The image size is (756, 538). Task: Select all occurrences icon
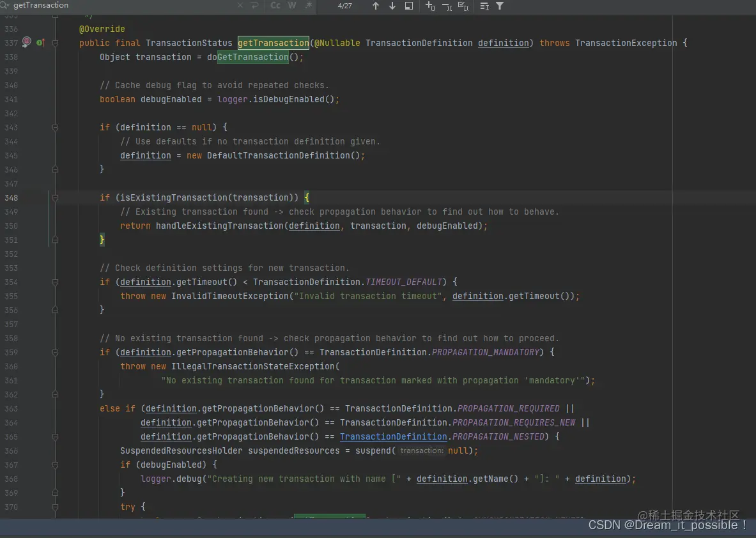[463, 6]
